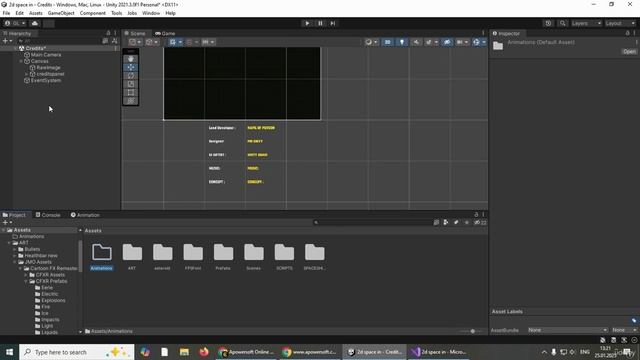Select EventSystem in Hierarchy

click(46, 81)
